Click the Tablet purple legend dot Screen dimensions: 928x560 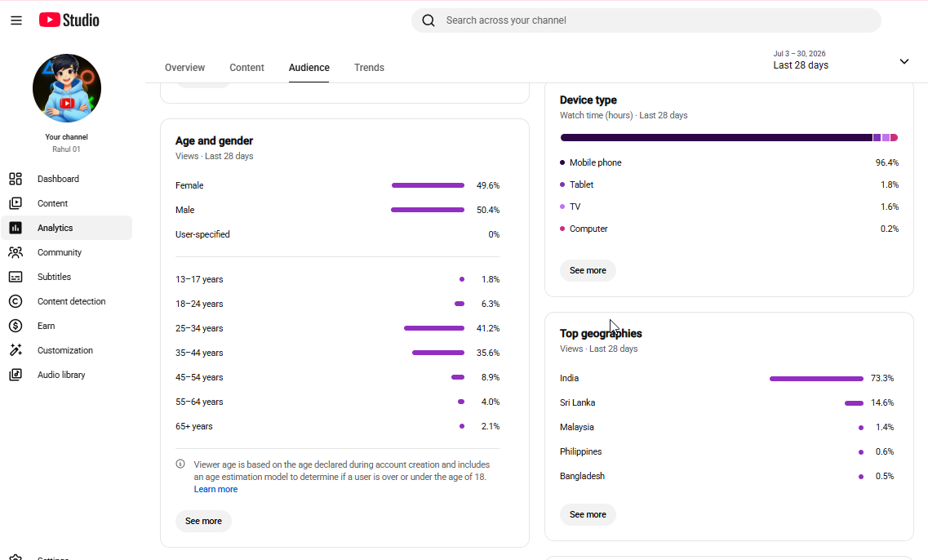(x=562, y=184)
